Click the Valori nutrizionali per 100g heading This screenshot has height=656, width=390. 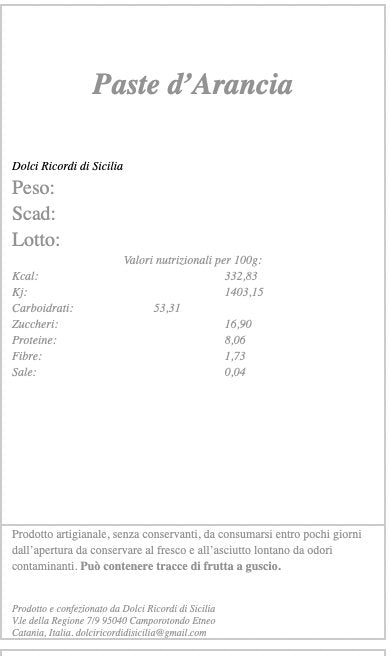pyautogui.click(x=193, y=260)
